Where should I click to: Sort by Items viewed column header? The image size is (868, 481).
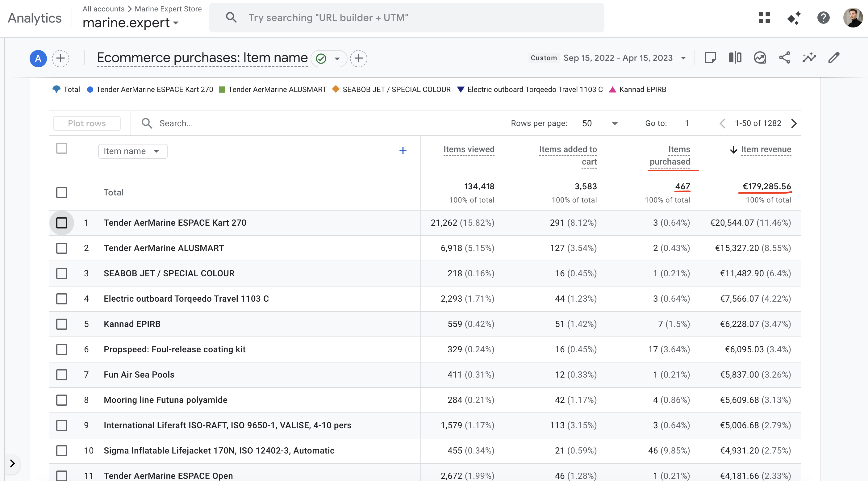469,149
